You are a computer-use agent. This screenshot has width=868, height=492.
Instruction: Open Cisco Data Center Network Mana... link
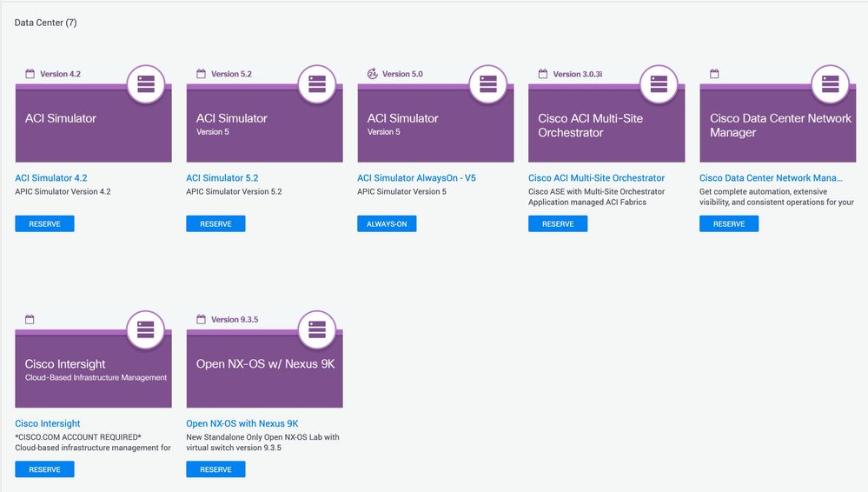tap(771, 178)
